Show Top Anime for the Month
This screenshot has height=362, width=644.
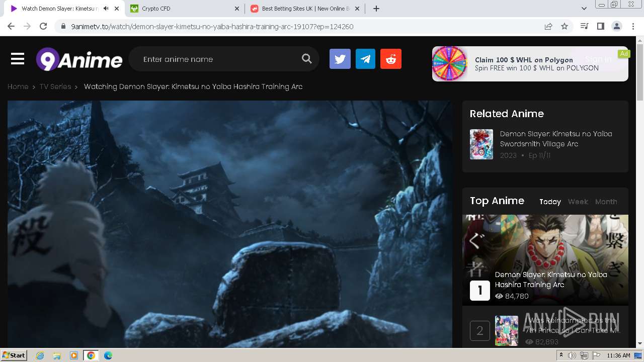pos(606,202)
